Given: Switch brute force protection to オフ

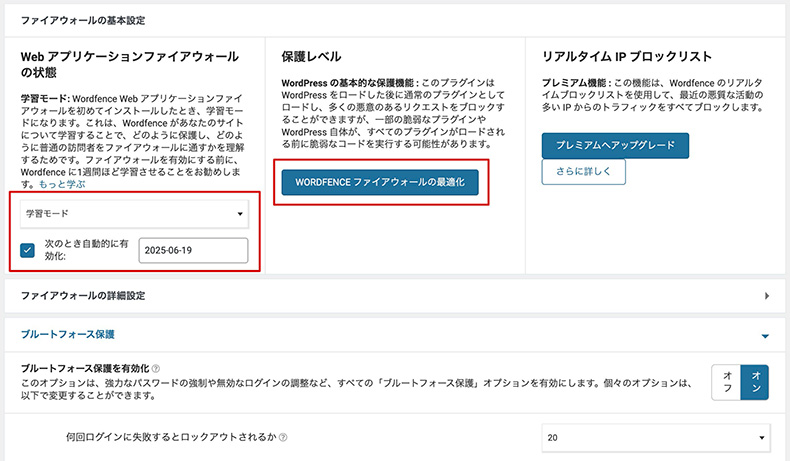Looking at the screenshot, I should (x=727, y=382).
